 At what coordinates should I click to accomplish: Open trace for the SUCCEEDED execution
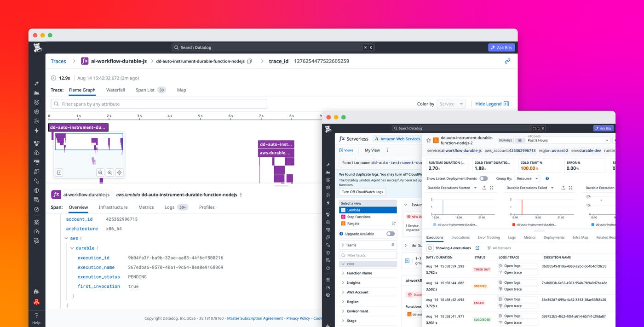click(517, 323)
